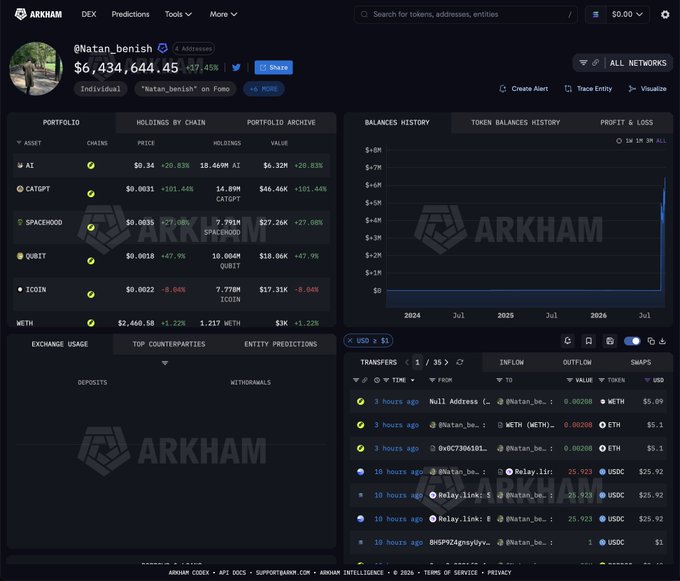Open the Tools dropdown menu
This screenshot has height=581, width=680.
(x=178, y=14)
